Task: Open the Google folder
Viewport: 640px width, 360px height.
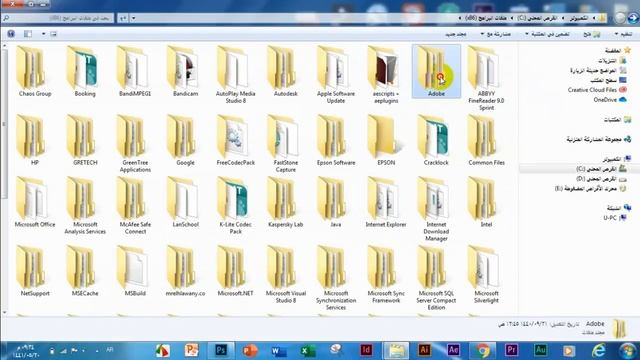Action: coord(185,140)
